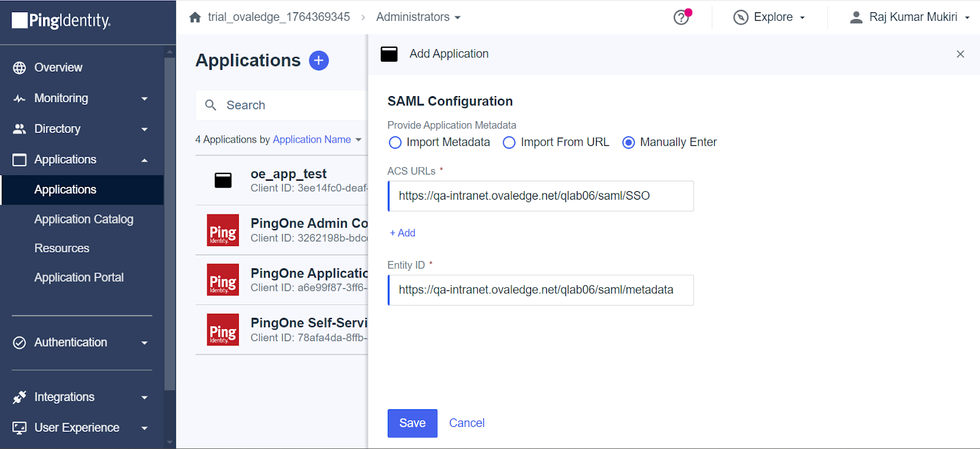Select Applications submenu item

coord(82,190)
